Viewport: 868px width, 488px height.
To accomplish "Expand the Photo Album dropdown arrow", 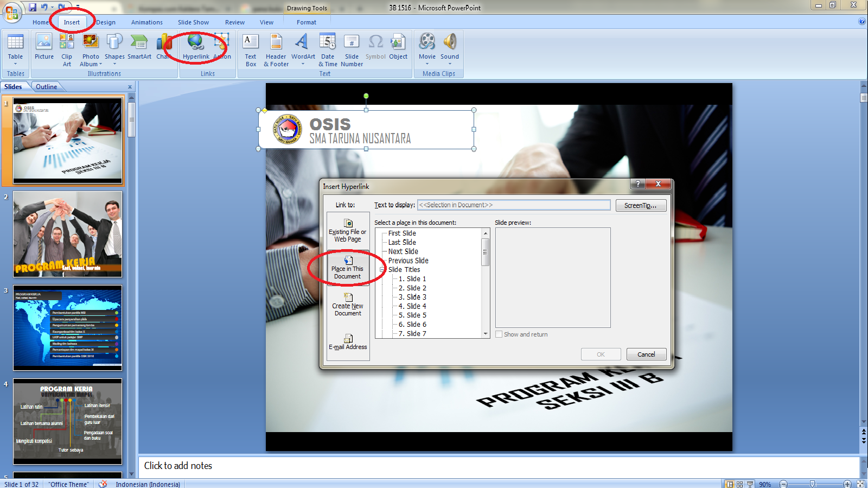I will [100, 64].
